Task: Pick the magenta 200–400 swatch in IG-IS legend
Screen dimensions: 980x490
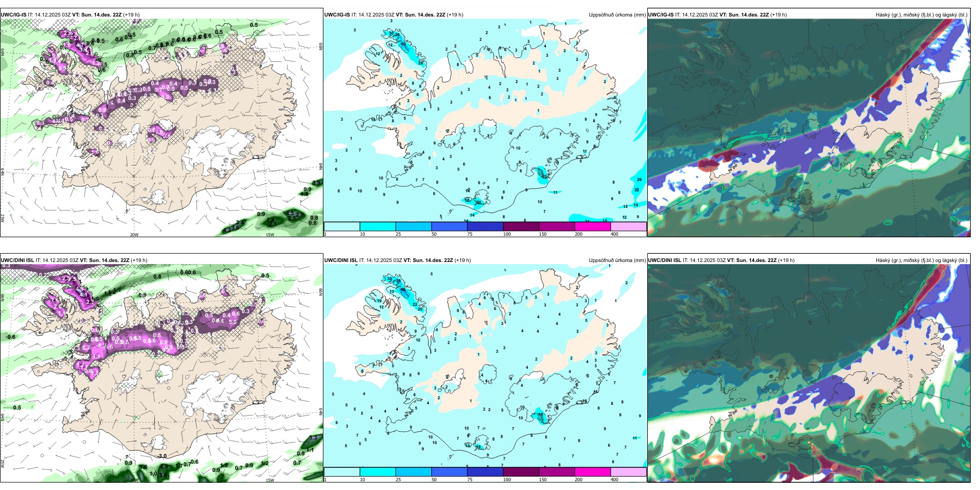Action: [593, 226]
